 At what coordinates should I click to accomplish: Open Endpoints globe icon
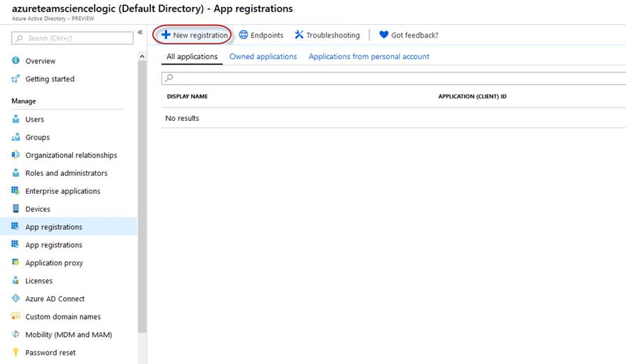[243, 35]
